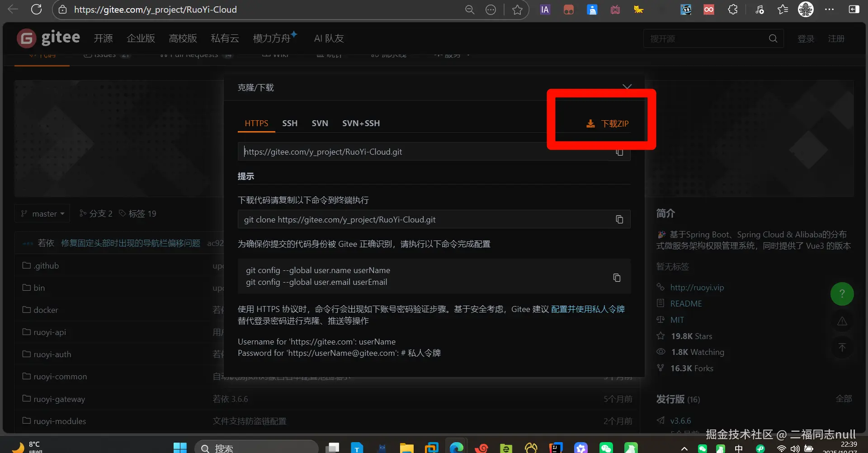The height and width of the screenshot is (453, 868).
Task: Open the MIT license link
Action: (x=677, y=320)
